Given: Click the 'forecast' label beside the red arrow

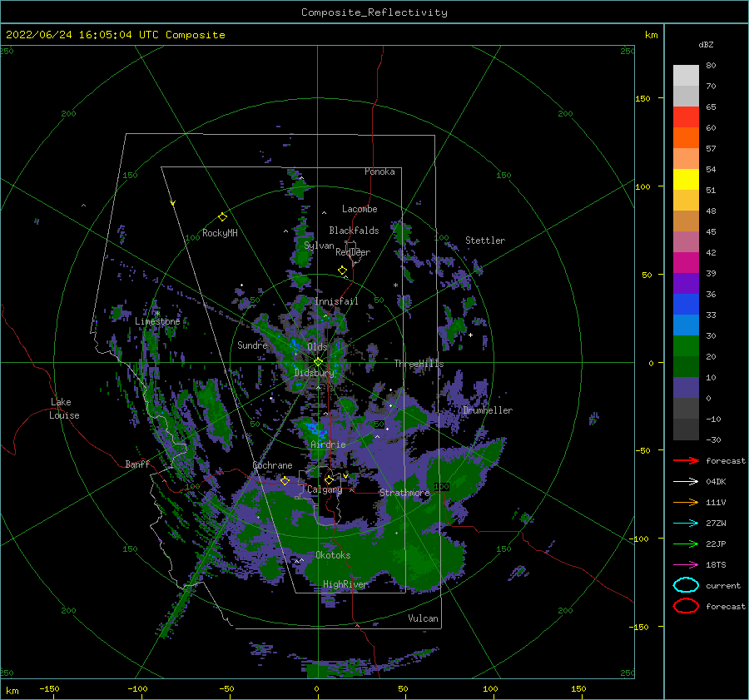Looking at the screenshot, I should coord(726,460).
